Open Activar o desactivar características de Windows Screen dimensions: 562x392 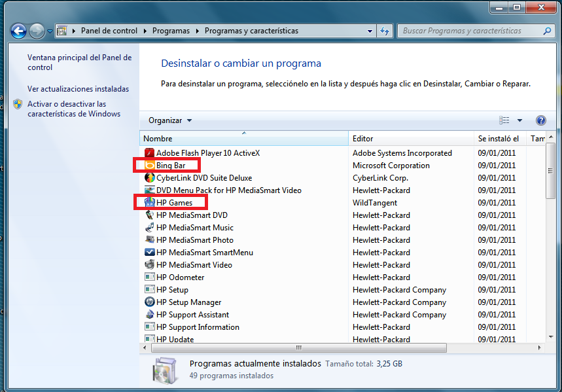pos(73,109)
